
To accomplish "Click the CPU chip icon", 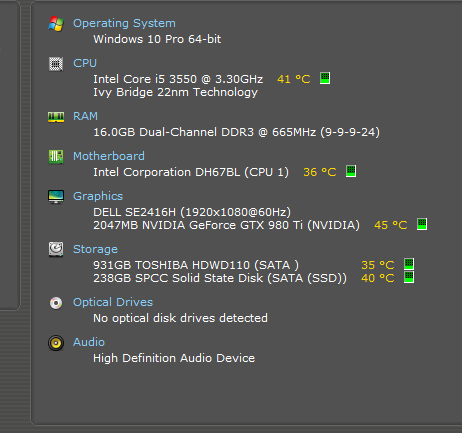I will (56, 64).
